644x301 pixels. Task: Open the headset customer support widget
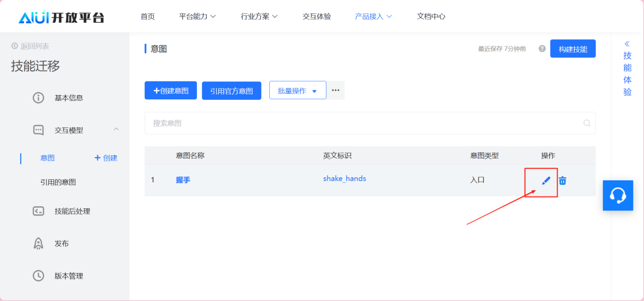(618, 195)
